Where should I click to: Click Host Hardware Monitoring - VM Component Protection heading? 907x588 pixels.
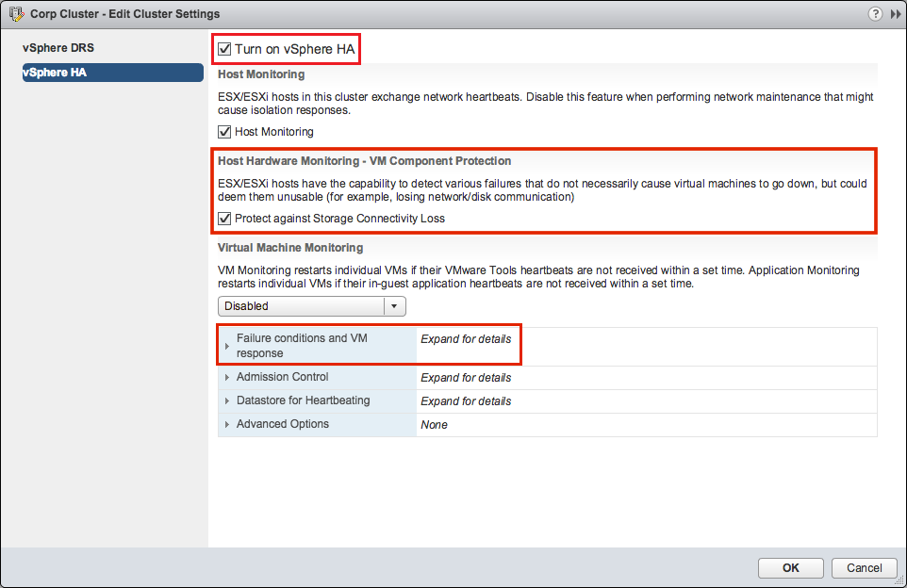[x=365, y=161]
